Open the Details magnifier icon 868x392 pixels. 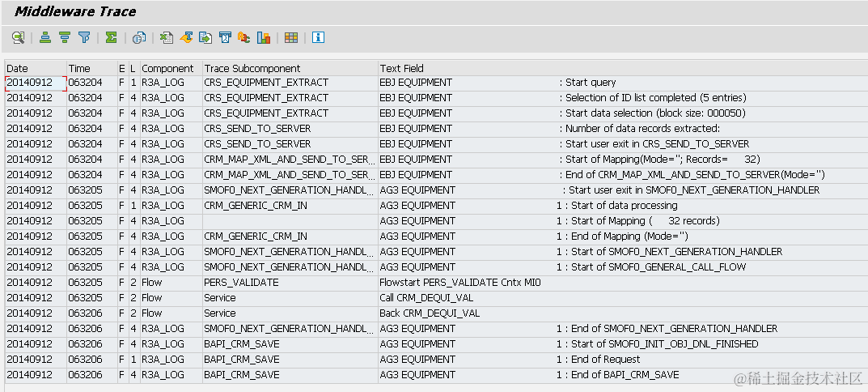(x=18, y=38)
